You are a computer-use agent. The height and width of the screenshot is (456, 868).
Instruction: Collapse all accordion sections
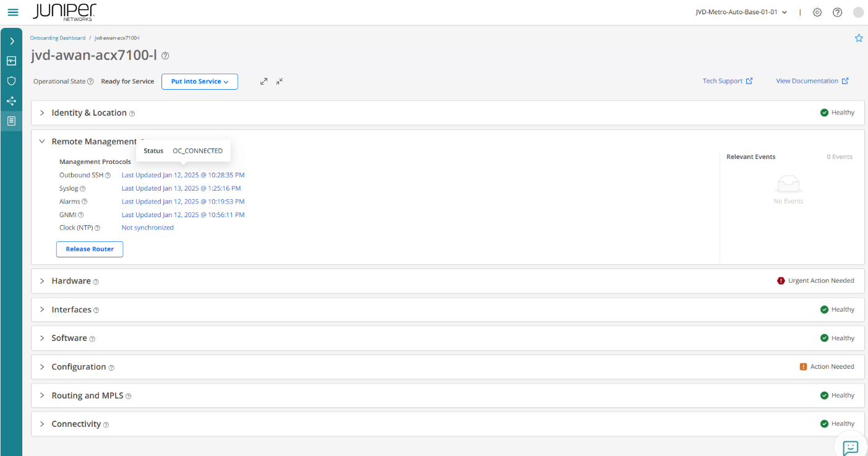click(x=280, y=81)
